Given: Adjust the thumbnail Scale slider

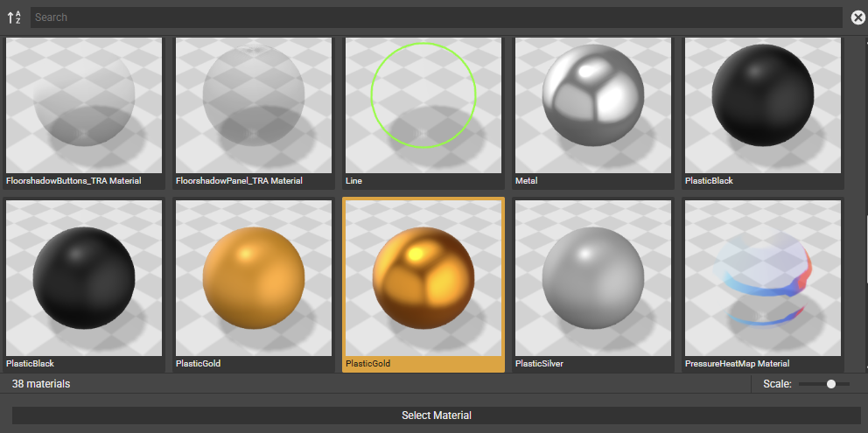Looking at the screenshot, I should [824, 384].
